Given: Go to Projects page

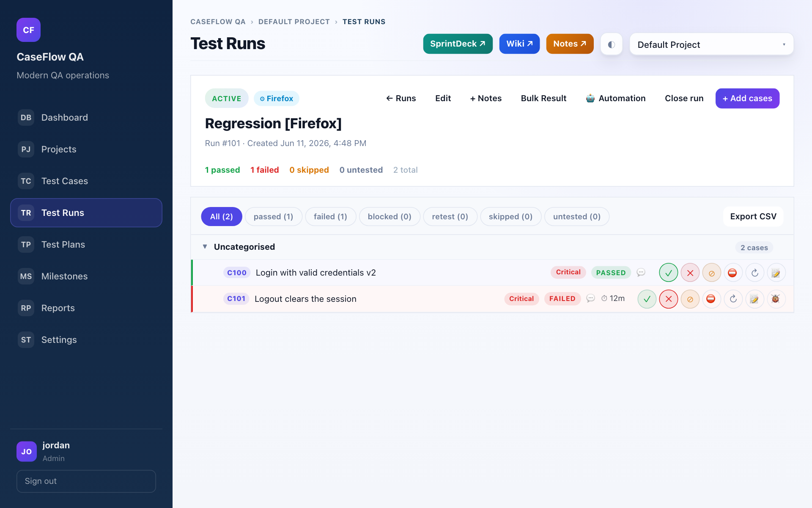Looking at the screenshot, I should tap(86, 149).
